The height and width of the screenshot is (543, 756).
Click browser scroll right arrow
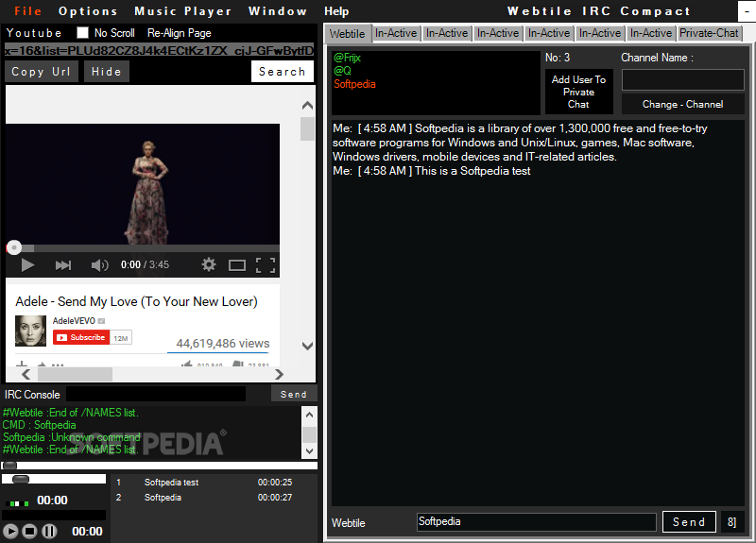[x=279, y=374]
